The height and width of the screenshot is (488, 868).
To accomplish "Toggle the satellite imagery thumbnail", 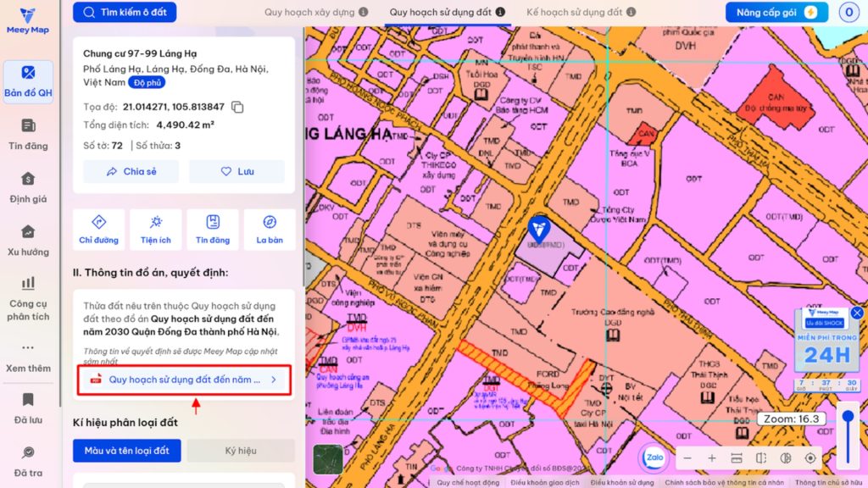I will click(x=328, y=459).
